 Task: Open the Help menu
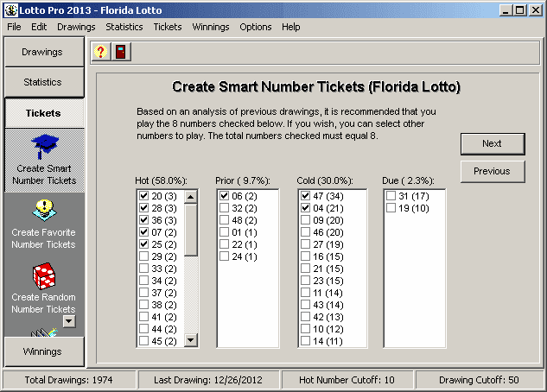[291, 27]
